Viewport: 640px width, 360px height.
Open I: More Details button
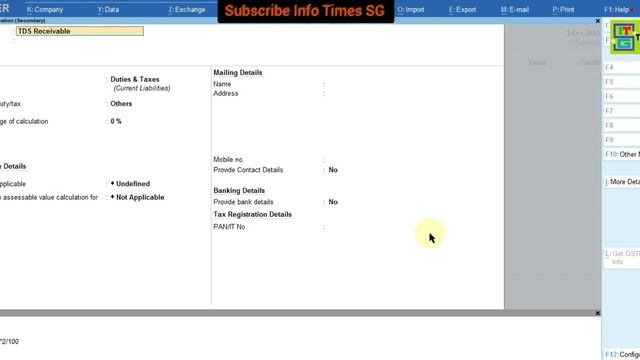(622, 182)
